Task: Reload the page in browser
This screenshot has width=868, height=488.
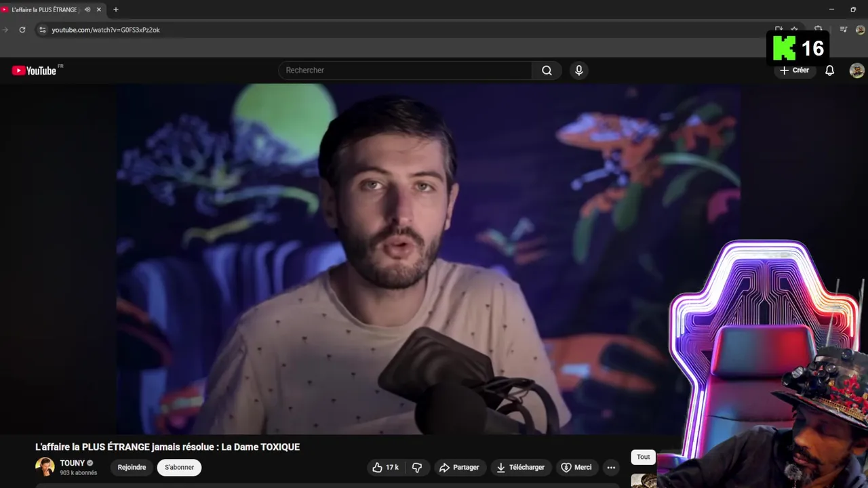Action: tap(22, 30)
